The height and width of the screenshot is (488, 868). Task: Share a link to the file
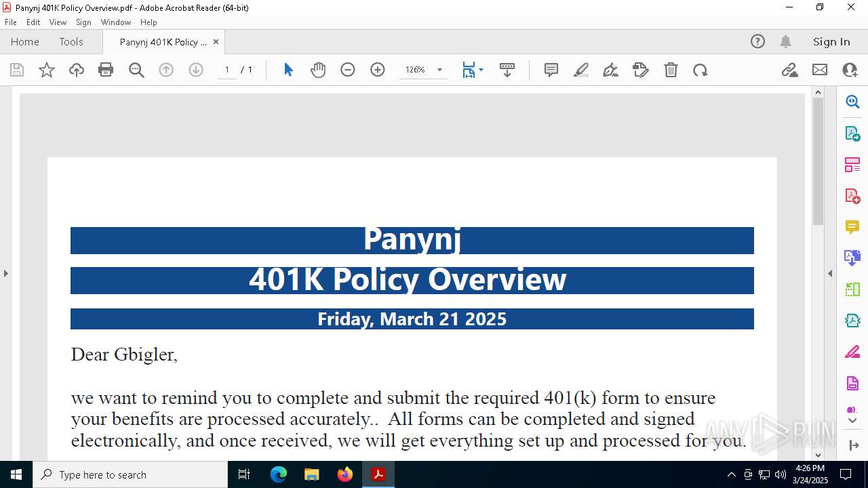tap(790, 70)
